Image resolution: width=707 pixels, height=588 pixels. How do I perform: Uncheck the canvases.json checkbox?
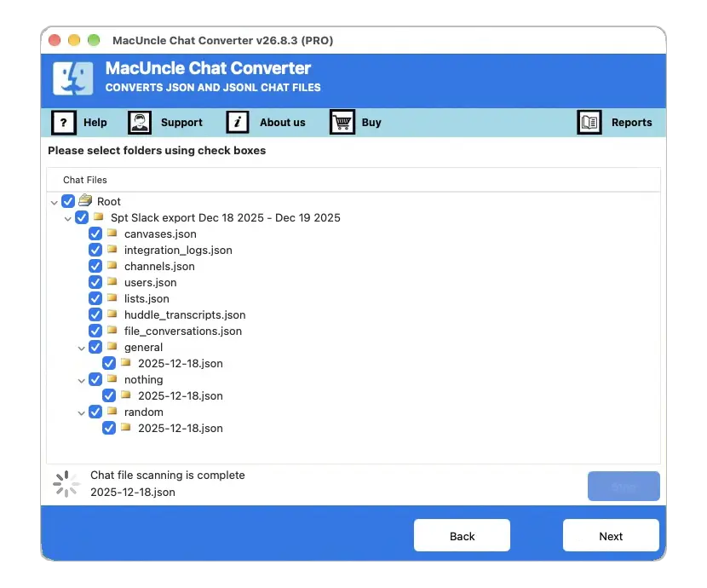pyautogui.click(x=95, y=233)
